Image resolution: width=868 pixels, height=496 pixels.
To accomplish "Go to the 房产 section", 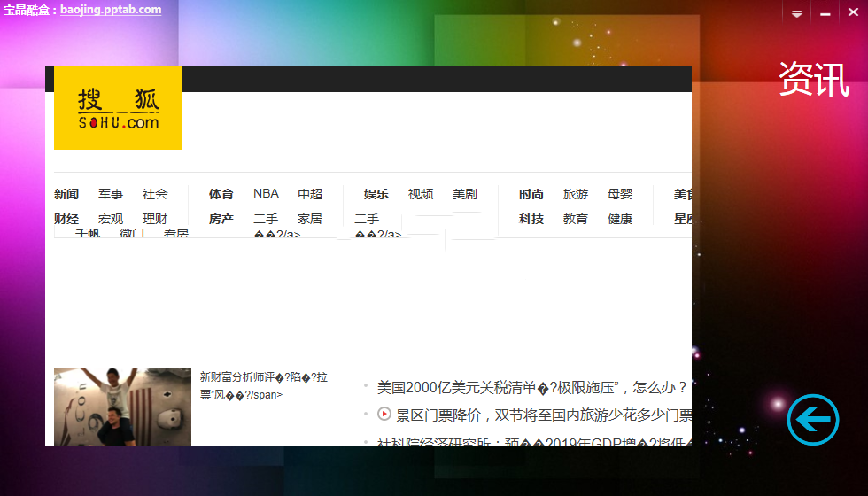I will 221,220.
